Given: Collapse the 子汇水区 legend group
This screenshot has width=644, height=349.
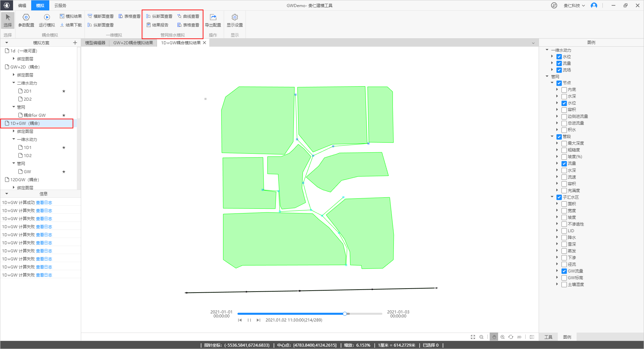Looking at the screenshot, I should 552,197.
